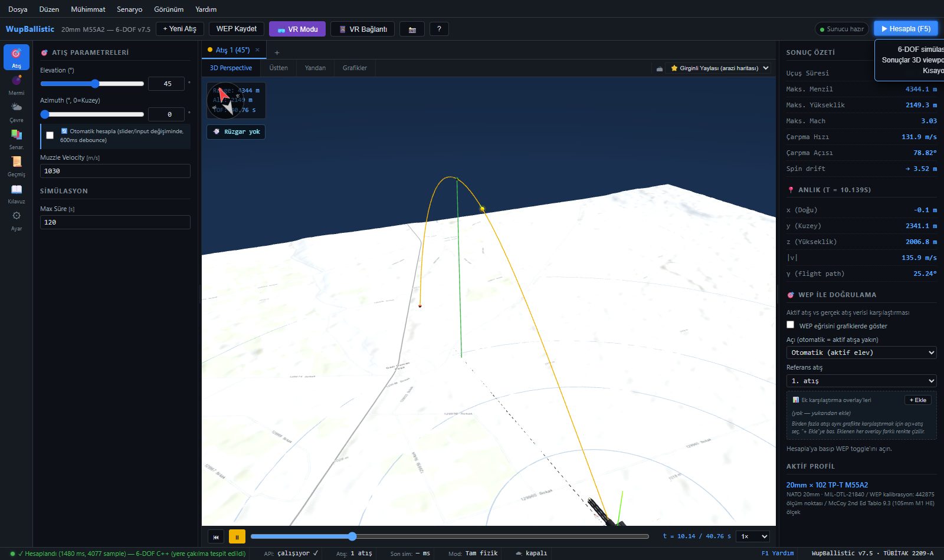Enable WEP eğrisini grafiklerde göster checkbox
The width and height of the screenshot is (944, 560).
pyautogui.click(x=791, y=325)
